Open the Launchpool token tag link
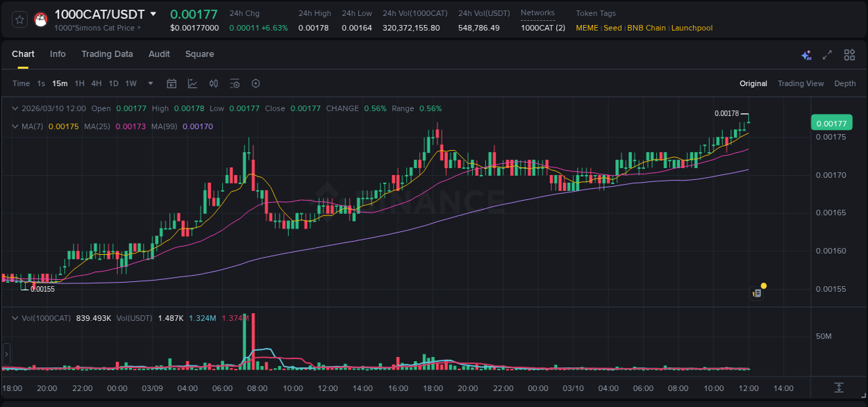 tap(692, 28)
